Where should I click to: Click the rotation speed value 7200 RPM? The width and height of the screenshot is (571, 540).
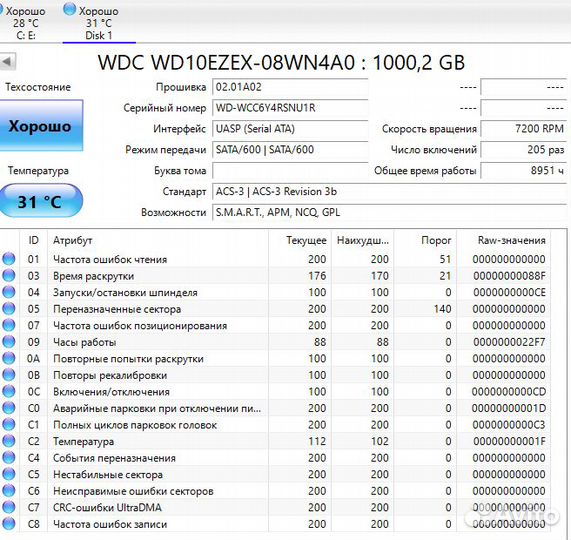[x=523, y=129]
